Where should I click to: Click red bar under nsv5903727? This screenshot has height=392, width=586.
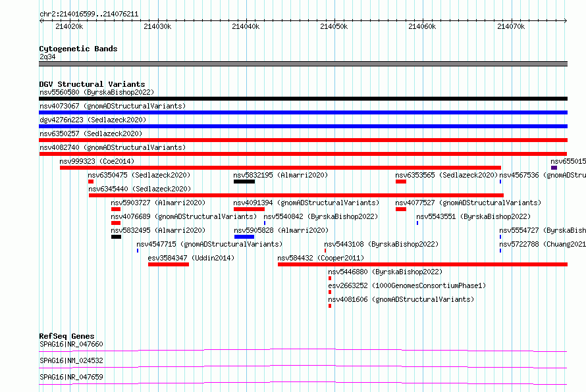[x=116, y=209]
